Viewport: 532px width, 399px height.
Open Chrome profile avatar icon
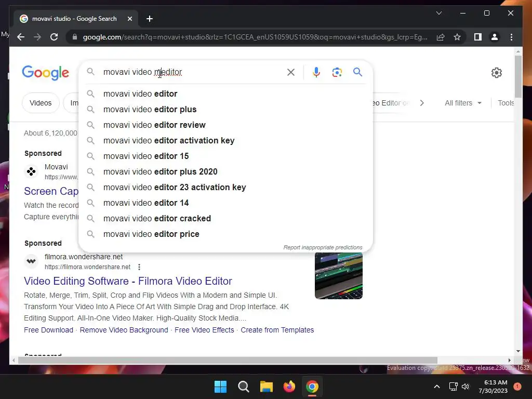(x=495, y=37)
